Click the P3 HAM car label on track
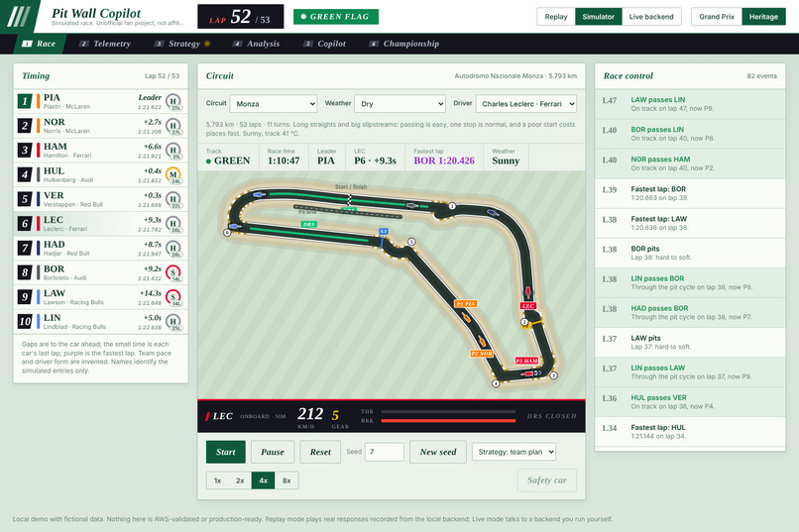799x532 pixels. tap(526, 361)
